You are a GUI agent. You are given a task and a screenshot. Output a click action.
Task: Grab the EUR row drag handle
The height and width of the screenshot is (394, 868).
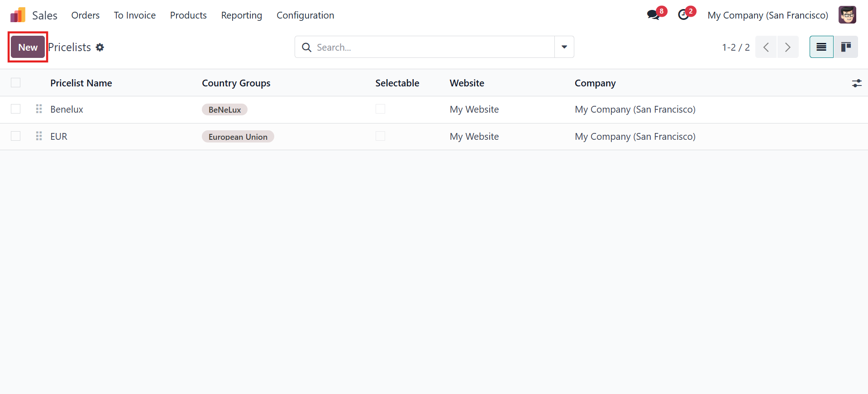coord(39,136)
